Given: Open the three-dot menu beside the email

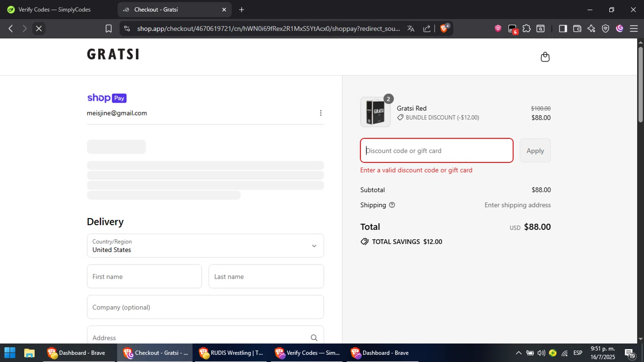Looking at the screenshot, I should [x=321, y=113].
